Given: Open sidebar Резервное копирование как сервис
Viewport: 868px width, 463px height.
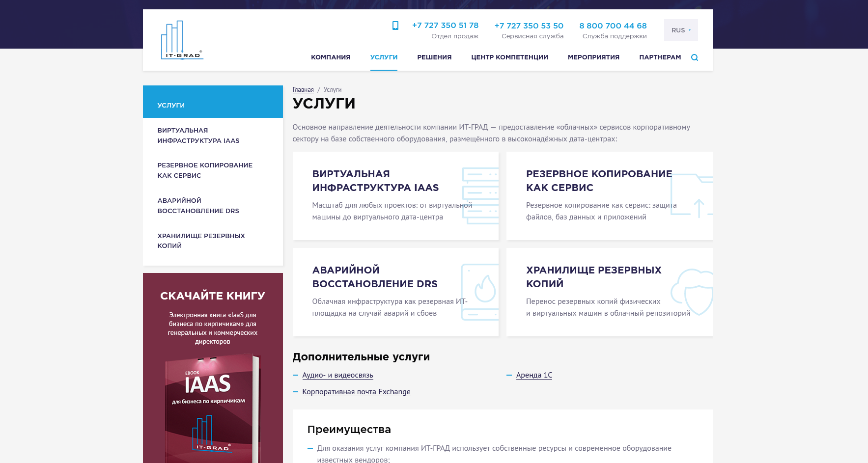Looking at the screenshot, I should coord(205,170).
